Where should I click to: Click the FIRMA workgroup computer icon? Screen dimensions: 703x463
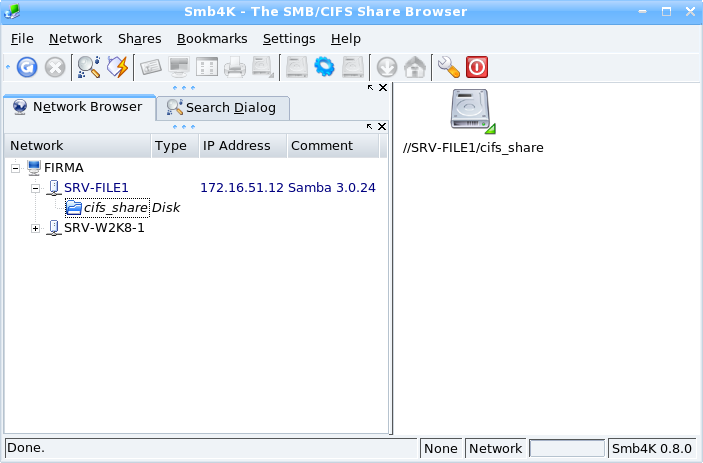pyautogui.click(x=34, y=168)
